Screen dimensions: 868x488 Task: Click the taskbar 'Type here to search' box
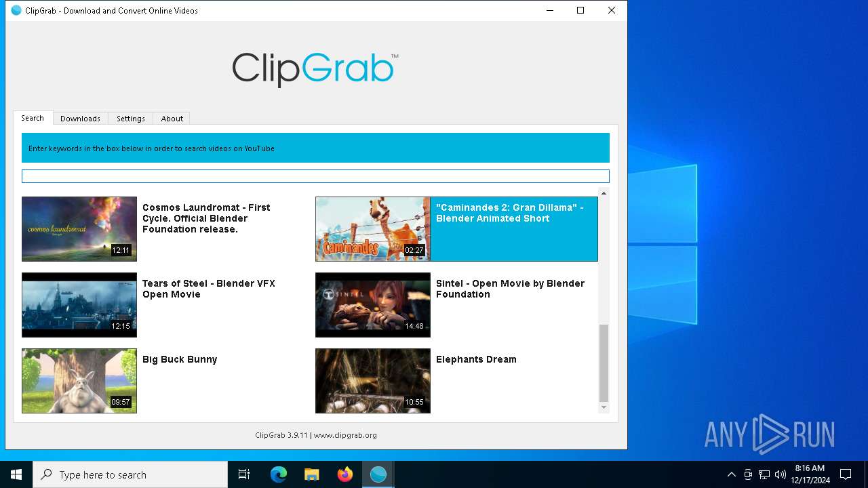click(130, 474)
